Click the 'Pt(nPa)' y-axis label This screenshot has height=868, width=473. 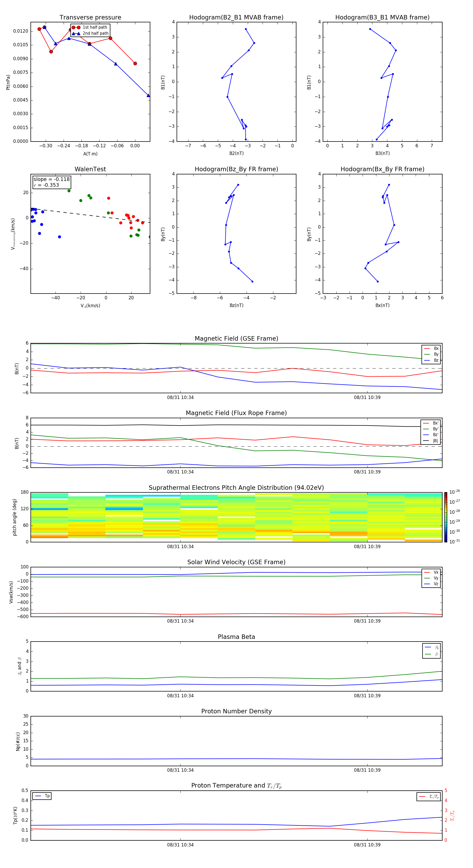(8, 82)
